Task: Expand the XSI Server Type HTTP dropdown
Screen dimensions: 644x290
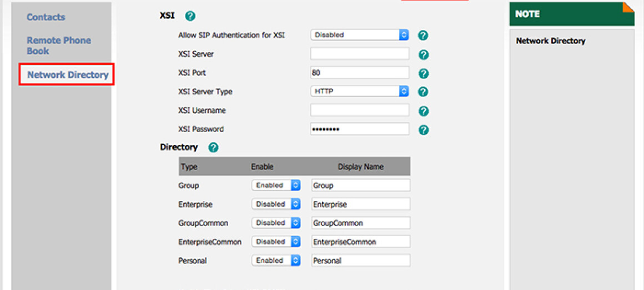Action: tap(359, 91)
